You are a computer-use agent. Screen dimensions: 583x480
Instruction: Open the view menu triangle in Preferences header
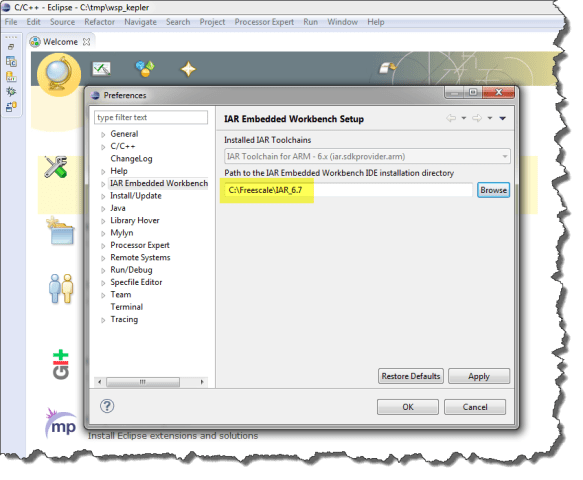[x=503, y=118]
